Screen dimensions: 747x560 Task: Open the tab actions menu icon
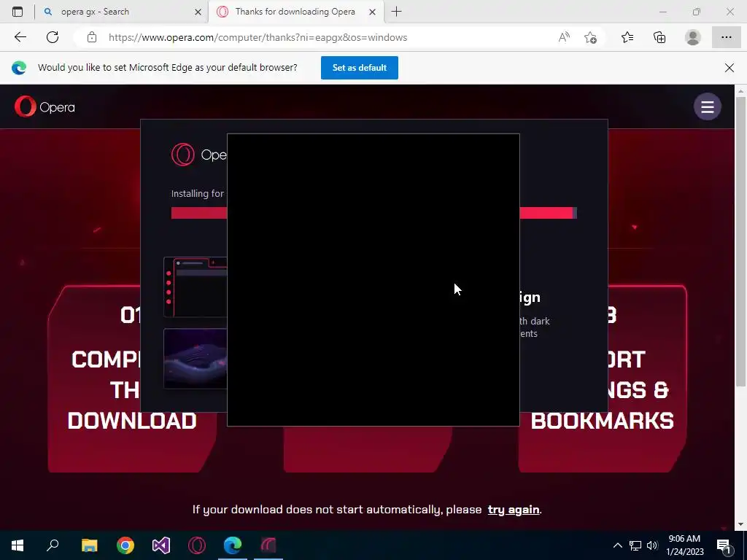click(18, 12)
